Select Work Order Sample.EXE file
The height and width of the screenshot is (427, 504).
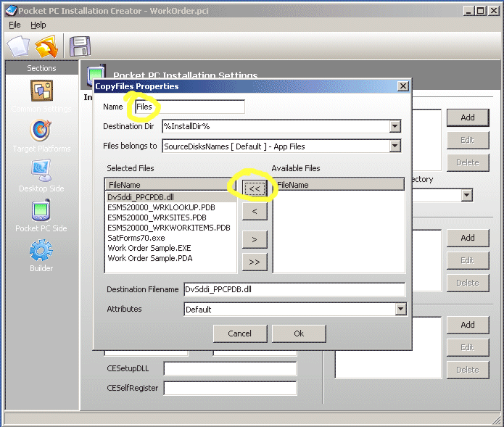tap(171, 248)
